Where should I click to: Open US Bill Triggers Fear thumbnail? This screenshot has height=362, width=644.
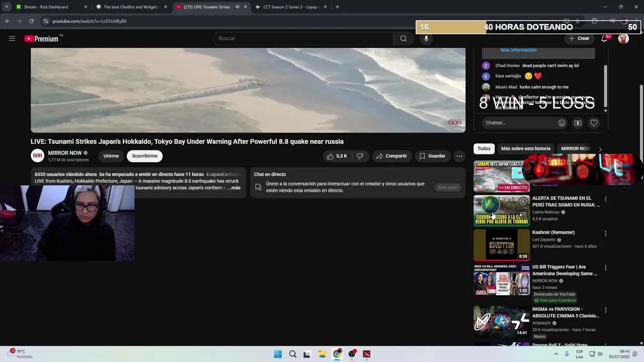pyautogui.click(x=502, y=280)
